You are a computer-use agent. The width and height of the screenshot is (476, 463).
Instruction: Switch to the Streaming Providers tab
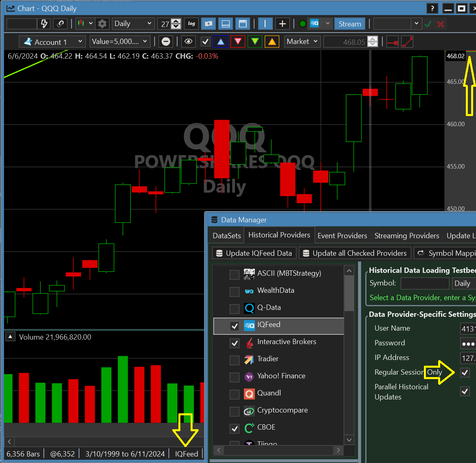pyautogui.click(x=406, y=235)
